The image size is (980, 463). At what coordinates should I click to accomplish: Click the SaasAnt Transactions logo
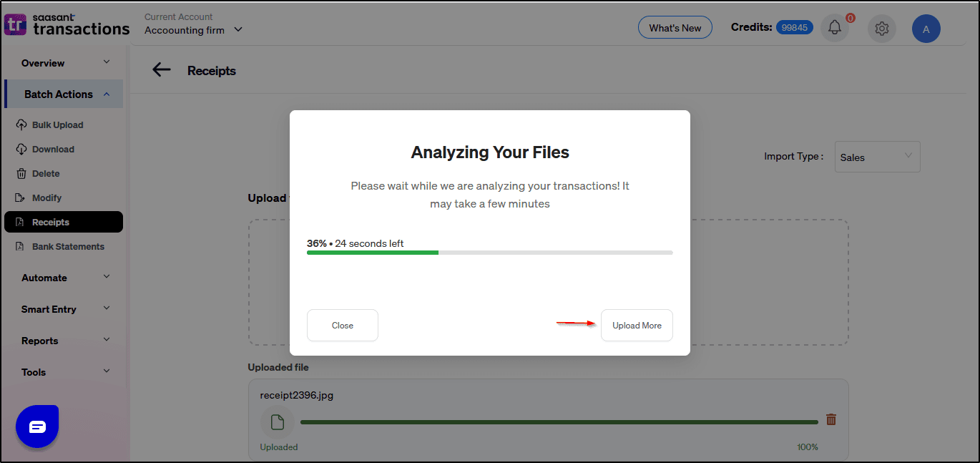tap(67, 25)
